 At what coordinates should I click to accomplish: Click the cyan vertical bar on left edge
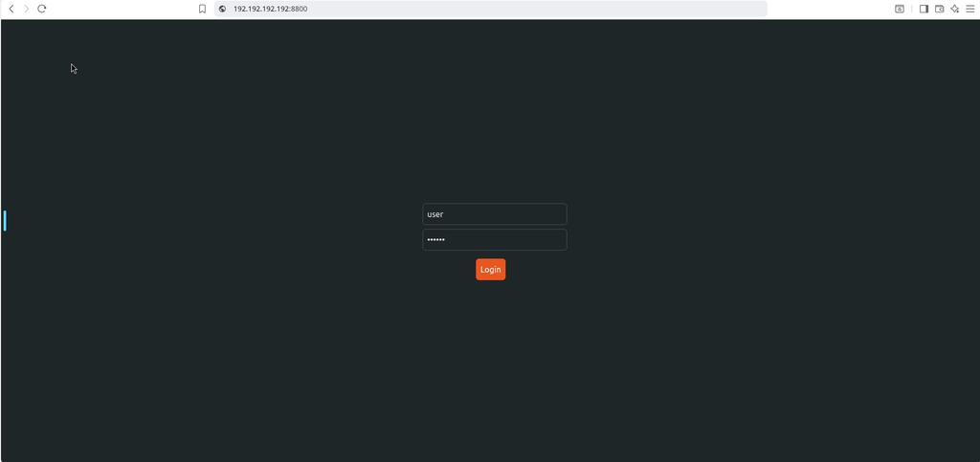(x=5, y=221)
